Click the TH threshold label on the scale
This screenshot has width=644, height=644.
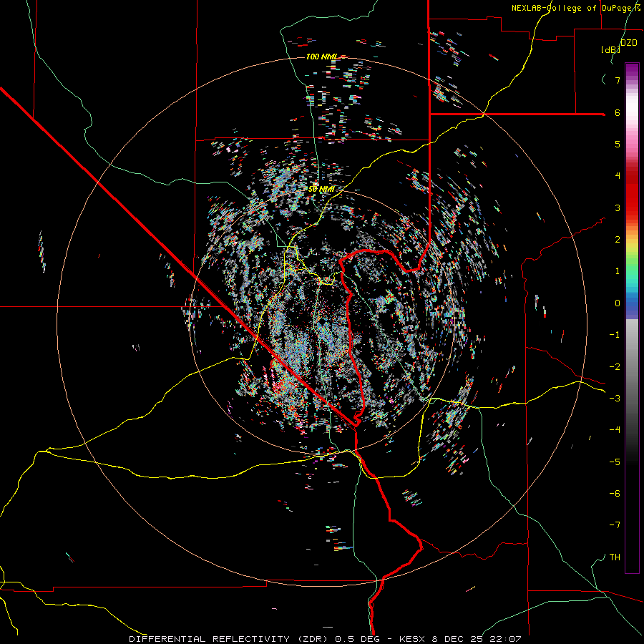[615, 557]
